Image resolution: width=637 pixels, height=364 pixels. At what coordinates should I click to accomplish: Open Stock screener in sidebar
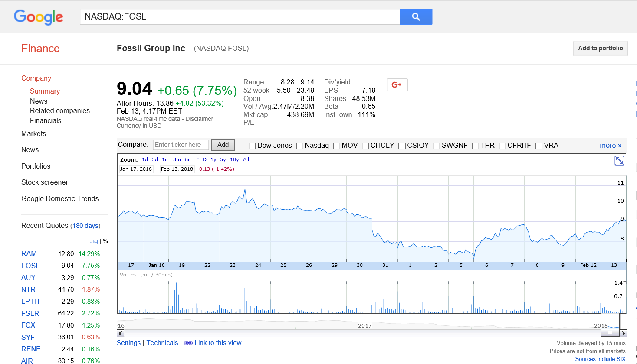click(x=45, y=182)
